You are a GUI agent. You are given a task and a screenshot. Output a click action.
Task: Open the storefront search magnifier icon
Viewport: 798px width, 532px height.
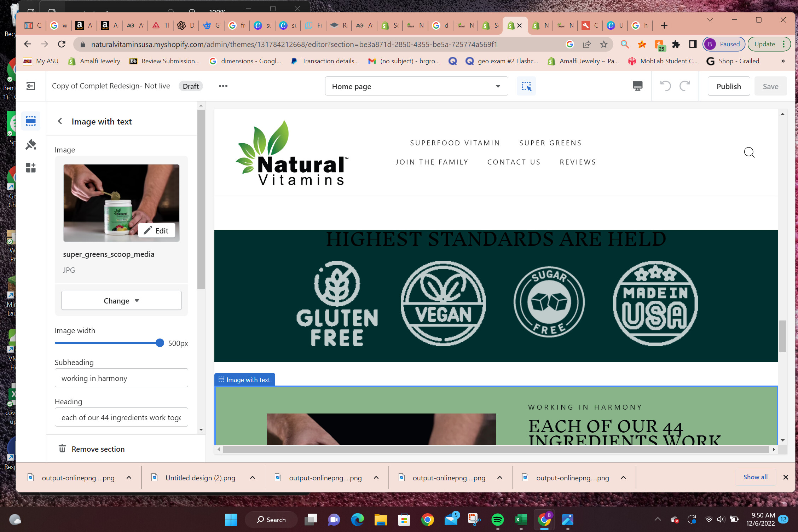tap(749, 152)
